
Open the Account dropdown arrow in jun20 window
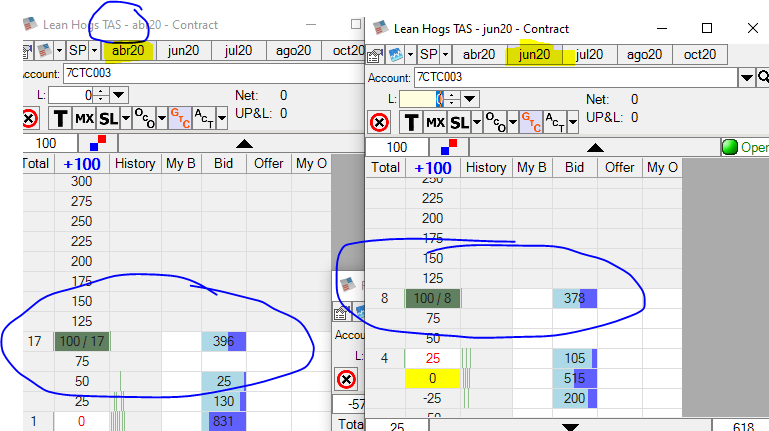746,77
